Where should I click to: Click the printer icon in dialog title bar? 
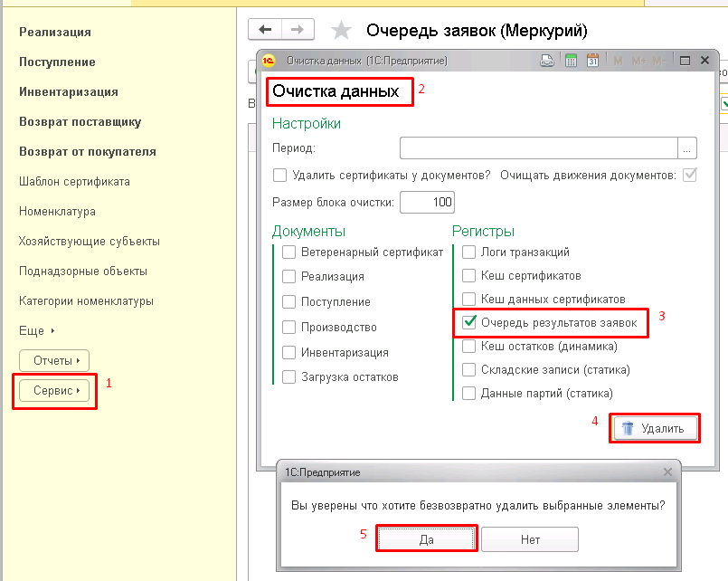(547, 61)
